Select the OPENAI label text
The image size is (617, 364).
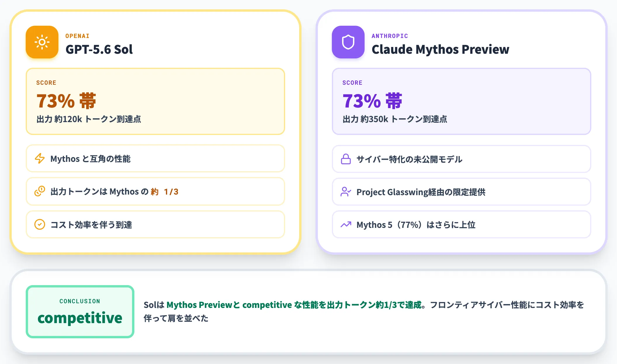click(77, 36)
